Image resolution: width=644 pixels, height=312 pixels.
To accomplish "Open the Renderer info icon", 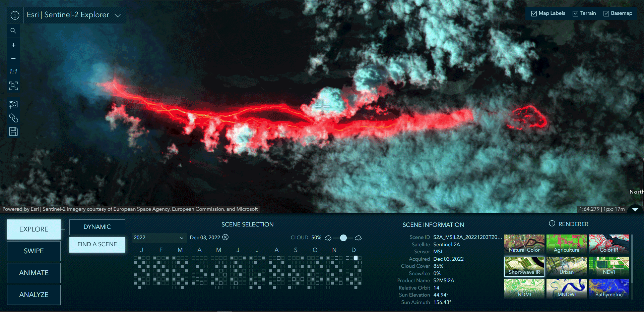I will pyautogui.click(x=552, y=223).
